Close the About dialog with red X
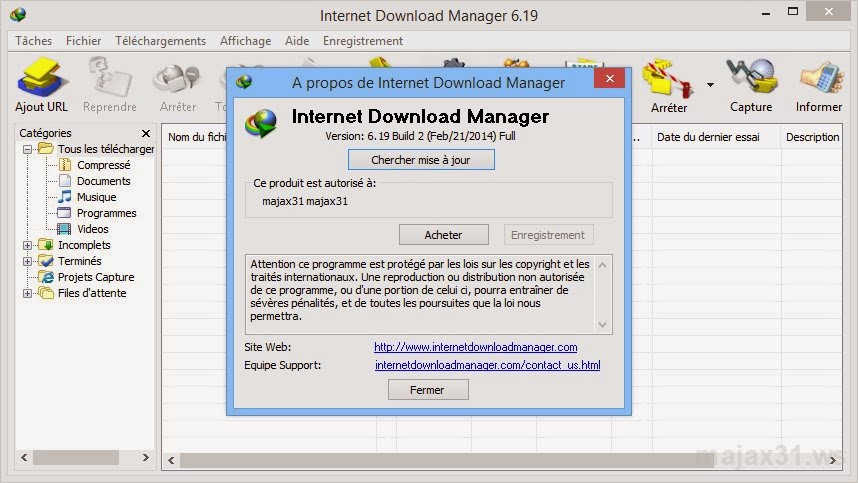 (610, 79)
